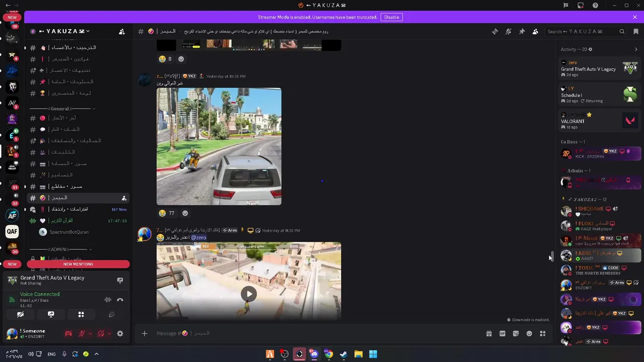
Task: Open the Steam icon in taskbar
Action: point(343,354)
